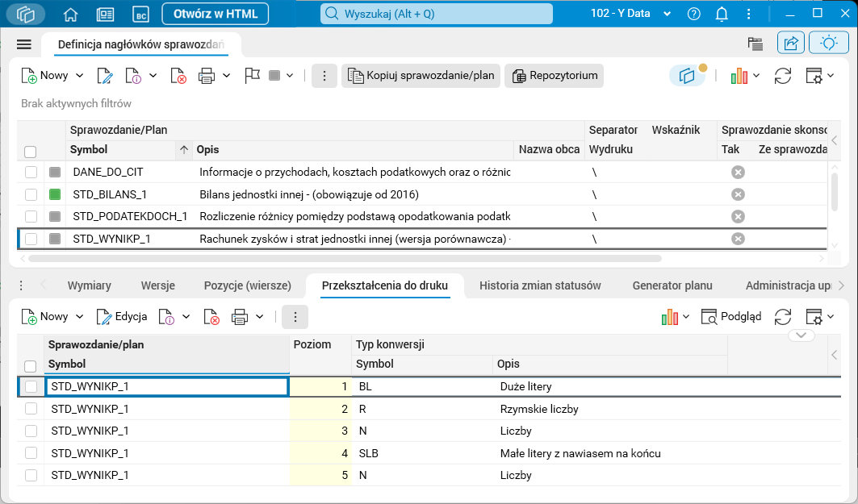Select Przekształcenia do druku tab

pyautogui.click(x=385, y=285)
